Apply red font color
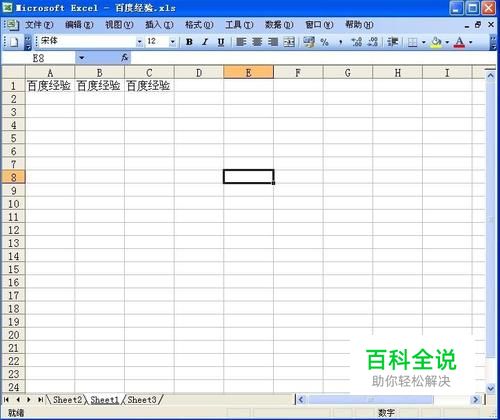The width and height of the screenshot is (500, 420). pos(460,42)
